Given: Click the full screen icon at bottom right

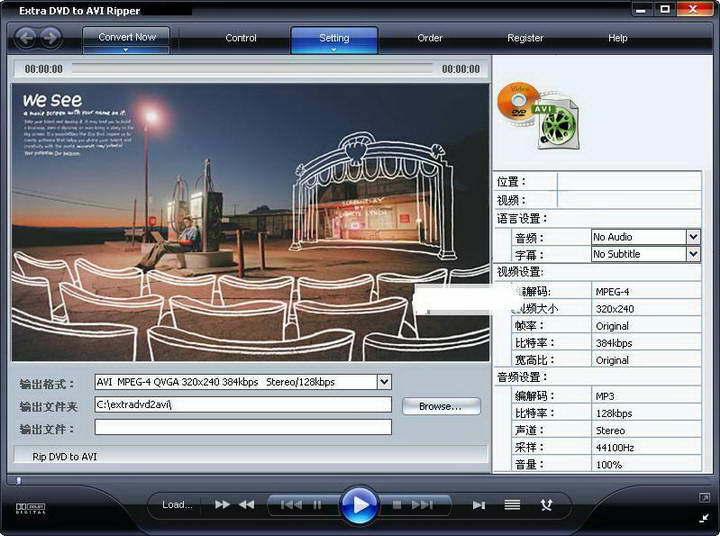Looking at the screenshot, I should point(704,498).
